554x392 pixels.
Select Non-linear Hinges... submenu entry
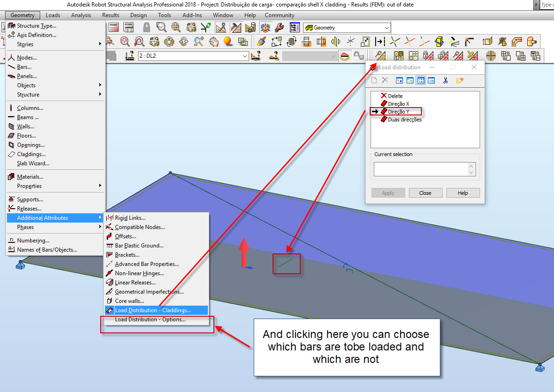[x=156, y=273]
